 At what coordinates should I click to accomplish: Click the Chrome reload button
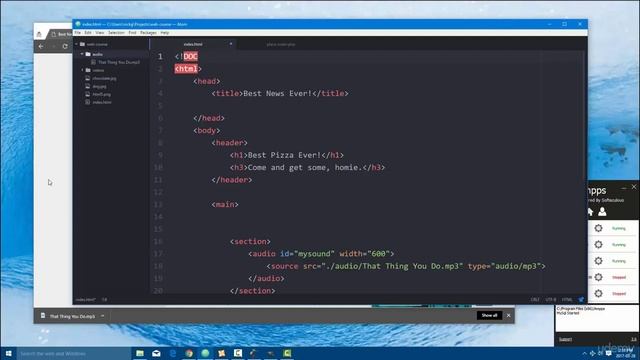[65, 46]
